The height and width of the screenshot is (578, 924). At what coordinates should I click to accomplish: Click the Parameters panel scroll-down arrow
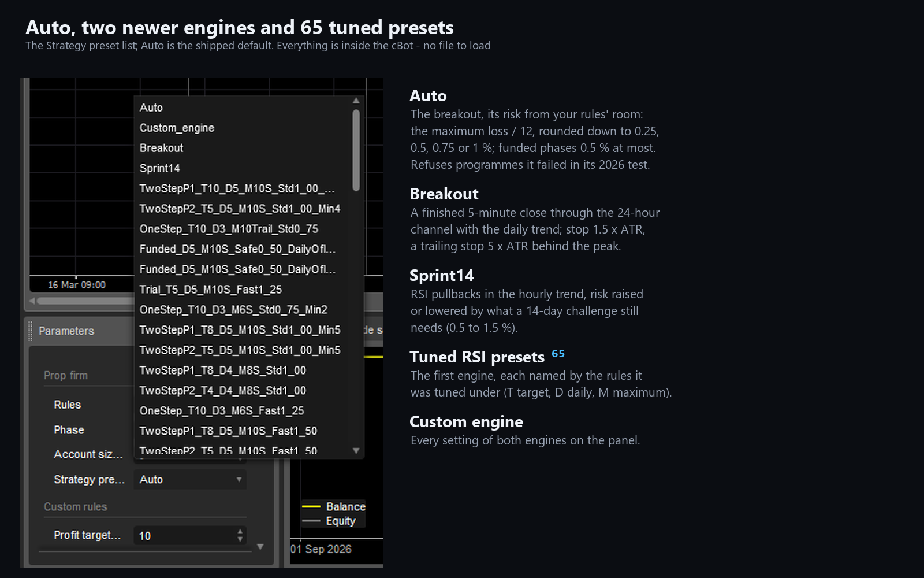(260, 546)
